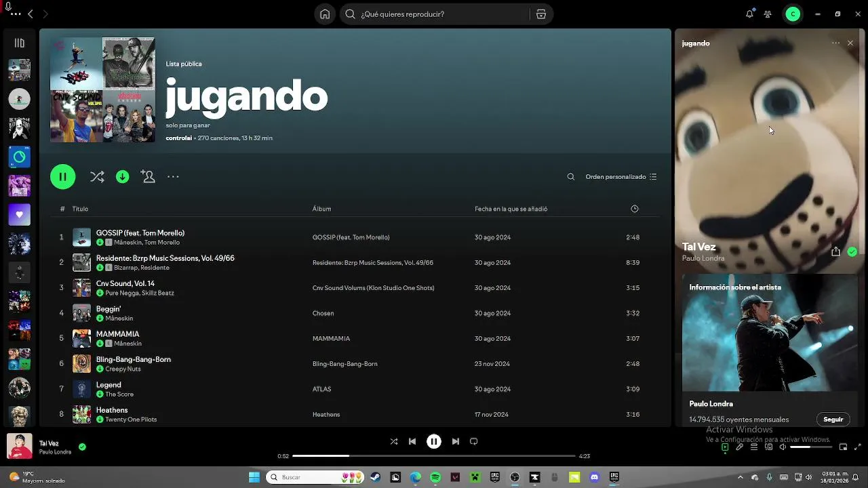Open Spotify home via the house icon
868x488 pixels.
pos(325,14)
